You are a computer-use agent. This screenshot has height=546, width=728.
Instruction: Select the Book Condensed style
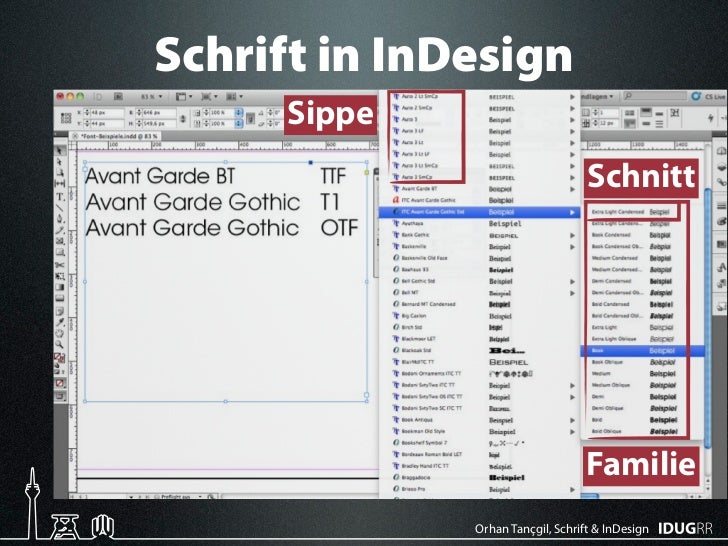(643, 235)
